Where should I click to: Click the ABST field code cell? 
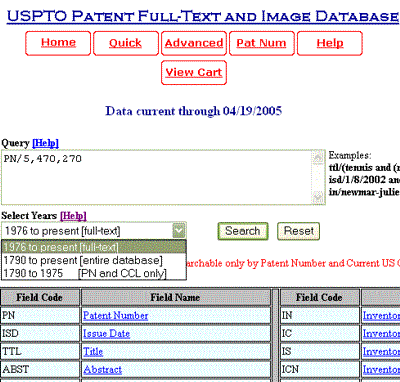pyautogui.click(x=40, y=369)
